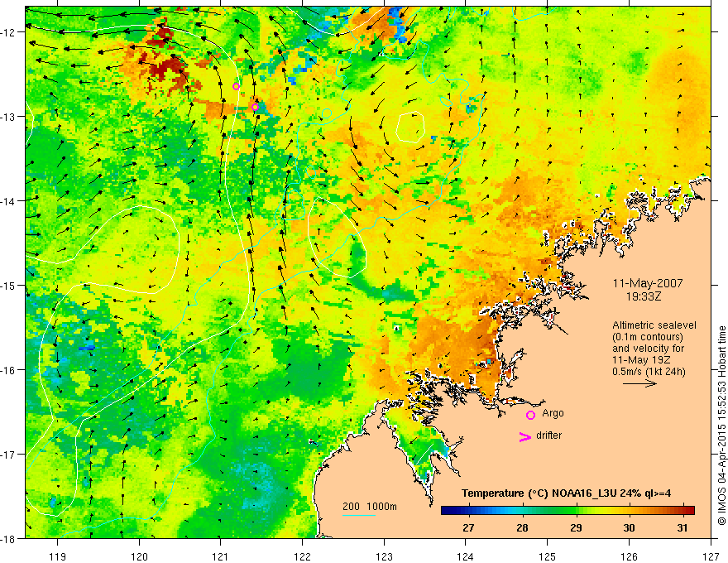This screenshot has height=563, width=728.
Task: Click the '200 1000m' isobath label
Action: point(370,507)
